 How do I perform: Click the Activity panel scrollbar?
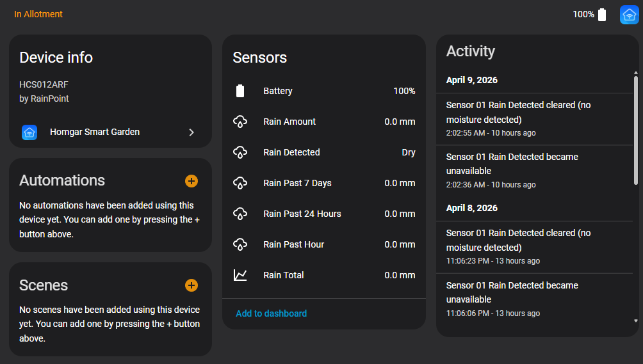coord(635,131)
